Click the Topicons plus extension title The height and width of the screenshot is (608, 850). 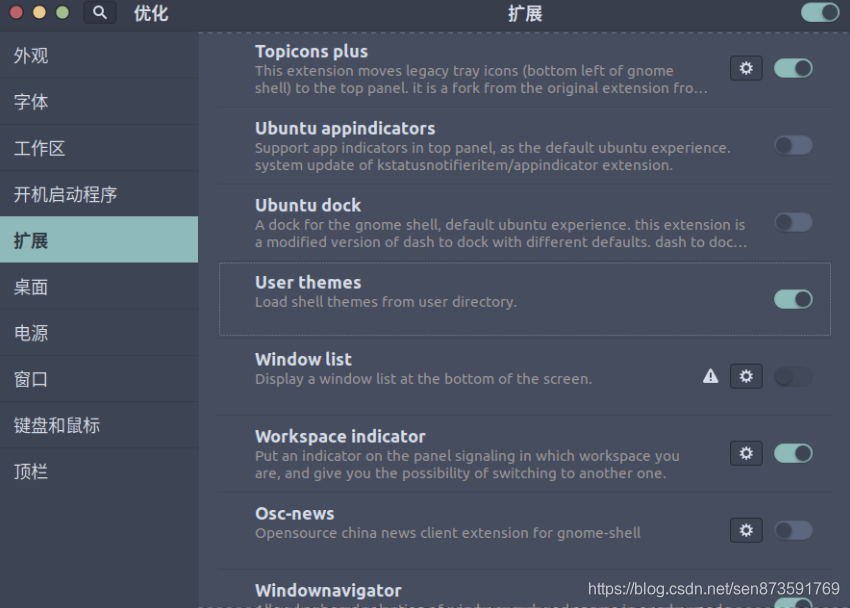click(x=311, y=51)
